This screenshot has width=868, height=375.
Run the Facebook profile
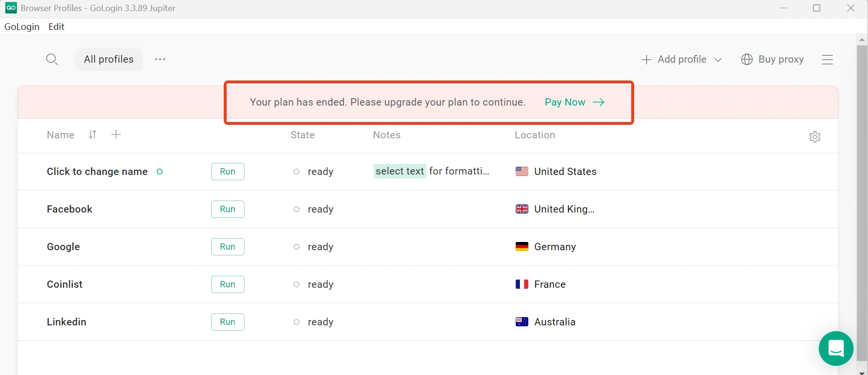pyautogui.click(x=228, y=209)
